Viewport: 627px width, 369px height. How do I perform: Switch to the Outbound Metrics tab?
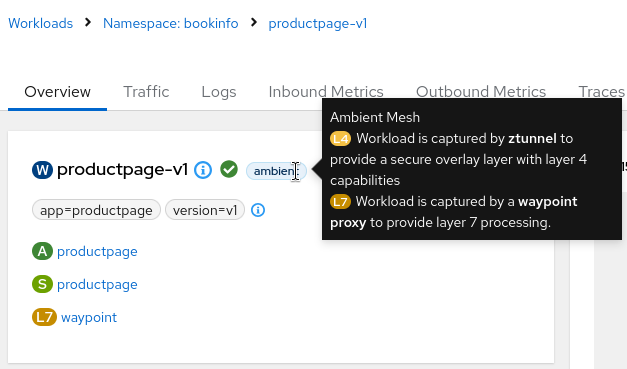pyautogui.click(x=481, y=92)
